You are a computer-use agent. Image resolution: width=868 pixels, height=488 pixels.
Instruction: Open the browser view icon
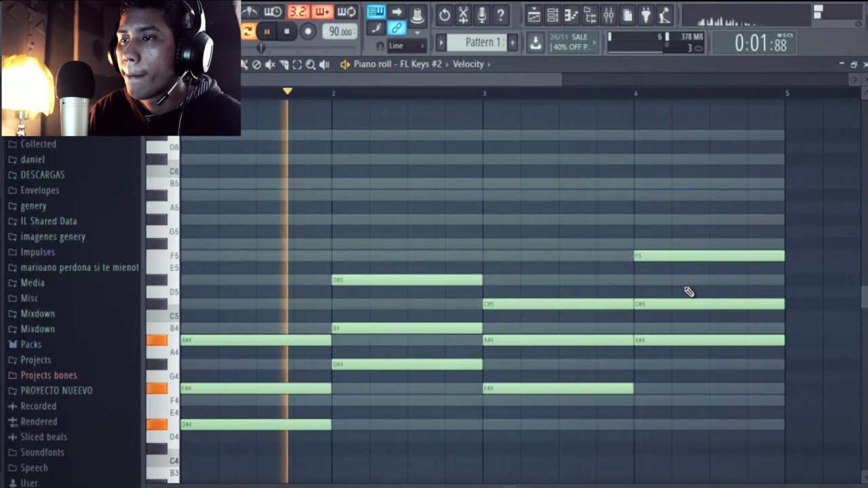click(x=590, y=14)
